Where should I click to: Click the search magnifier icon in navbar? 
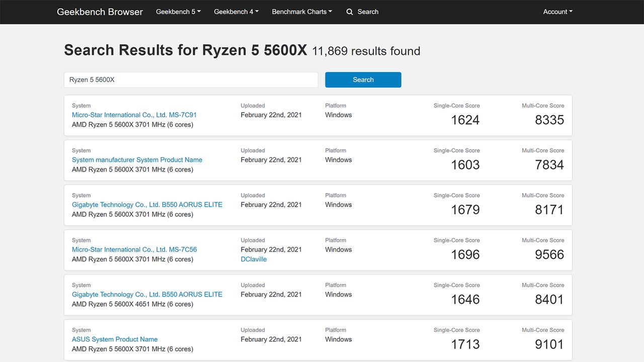[x=350, y=12]
